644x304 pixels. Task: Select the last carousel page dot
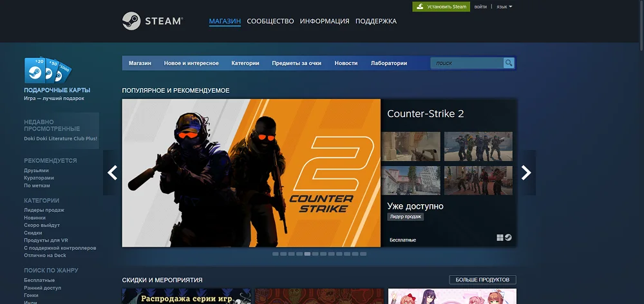[x=363, y=254]
